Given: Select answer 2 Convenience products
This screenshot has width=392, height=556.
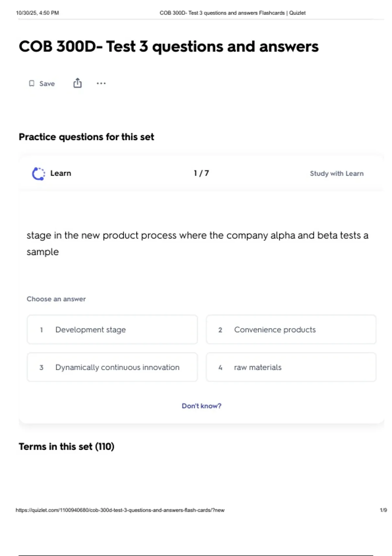Looking at the screenshot, I should [291, 329].
